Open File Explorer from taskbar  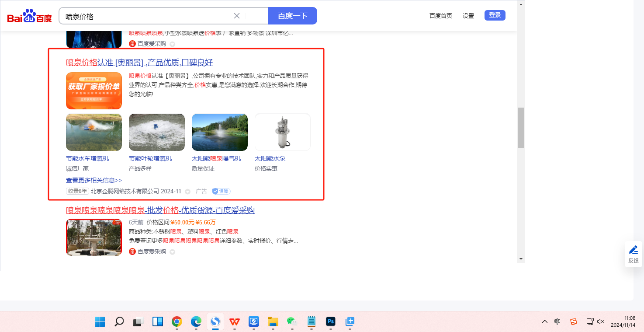(x=273, y=322)
